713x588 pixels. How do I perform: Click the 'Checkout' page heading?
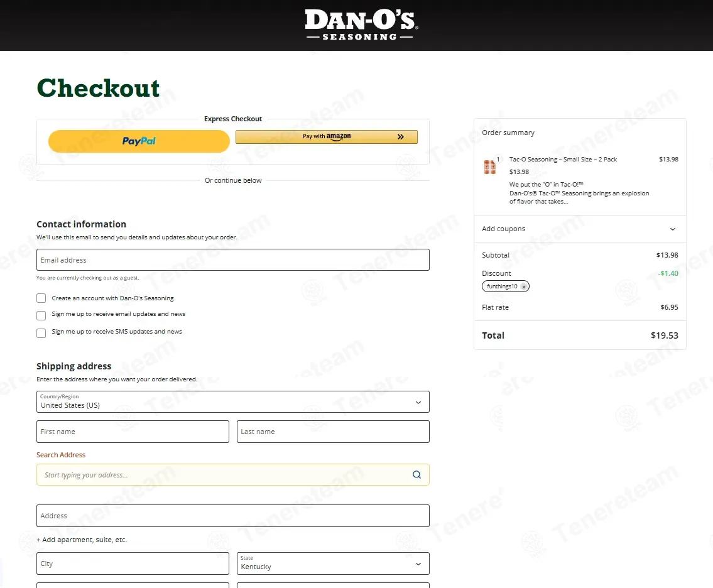98,88
